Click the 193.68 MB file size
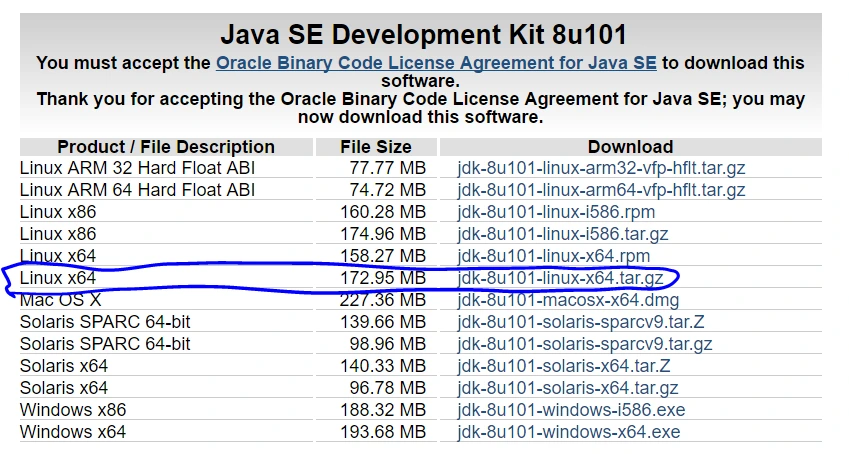Screen dimensions: 849x454 [x=383, y=432]
